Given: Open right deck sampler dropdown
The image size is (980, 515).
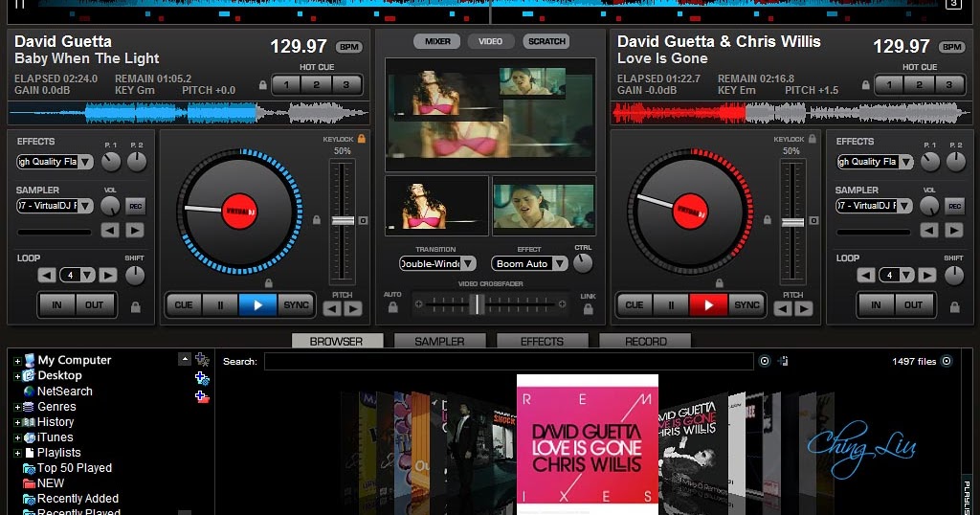Looking at the screenshot, I should [x=905, y=206].
